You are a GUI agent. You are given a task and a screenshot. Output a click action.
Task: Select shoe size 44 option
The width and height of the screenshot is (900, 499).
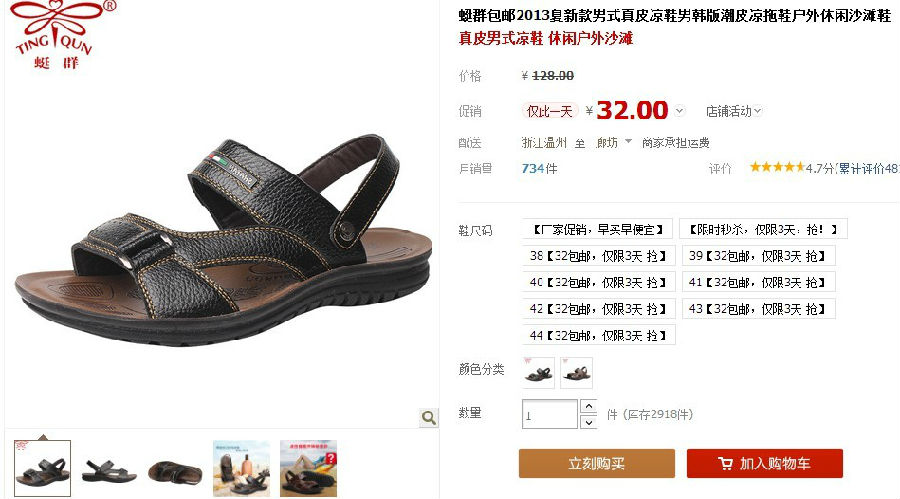(x=599, y=335)
